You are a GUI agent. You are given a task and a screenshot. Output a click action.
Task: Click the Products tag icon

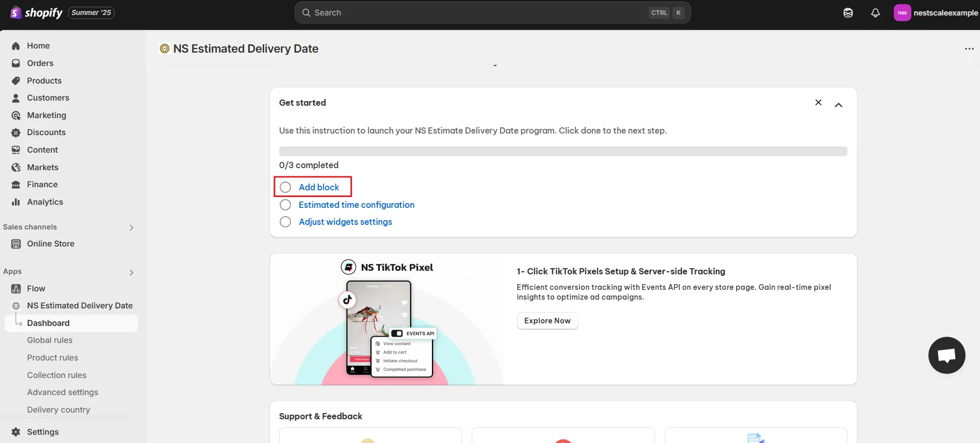16,81
